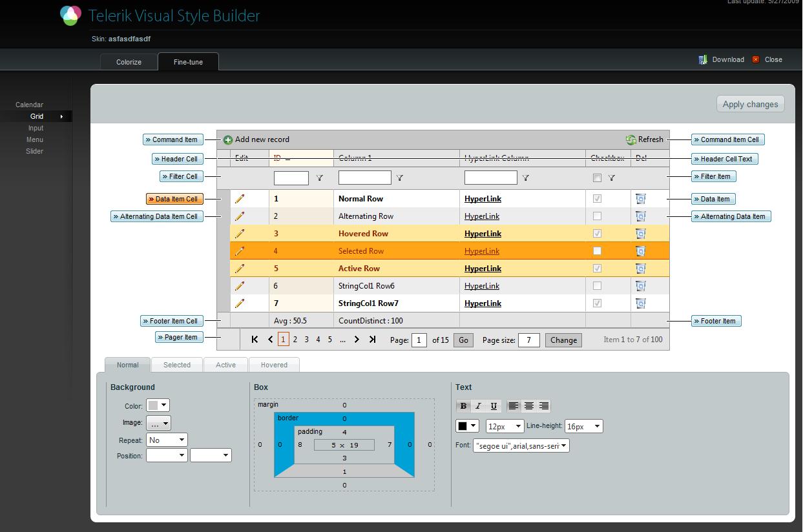Click the green Add new record icon

[228, 139]
